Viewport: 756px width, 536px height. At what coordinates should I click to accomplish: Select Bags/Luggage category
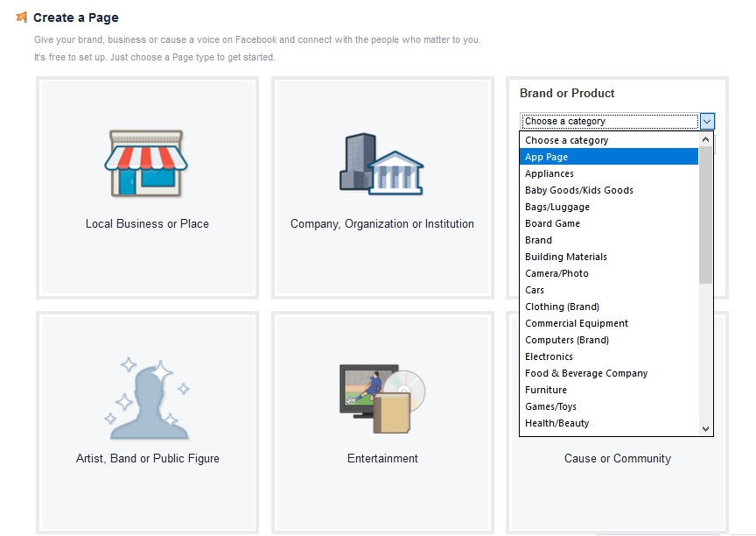point(609,207)
